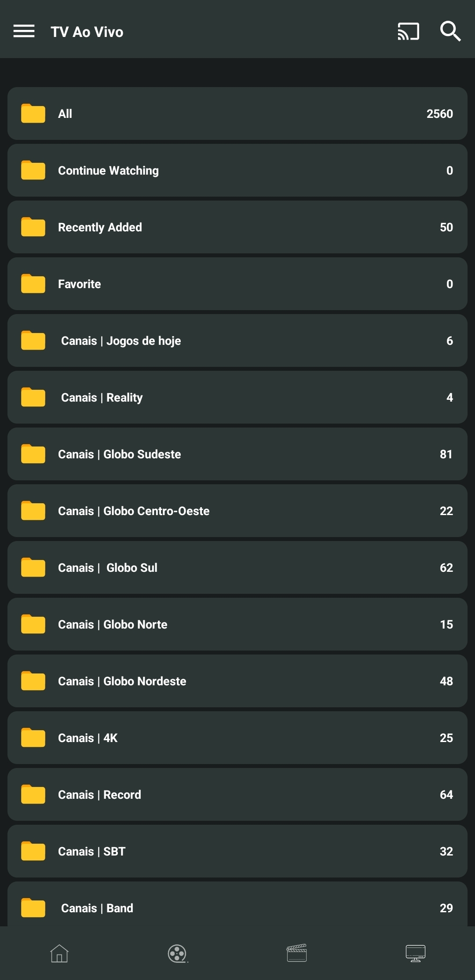Viewport: 475px width, 980px height.
Task: Open Canais | Globo Sul list
Action: (237, 567)
